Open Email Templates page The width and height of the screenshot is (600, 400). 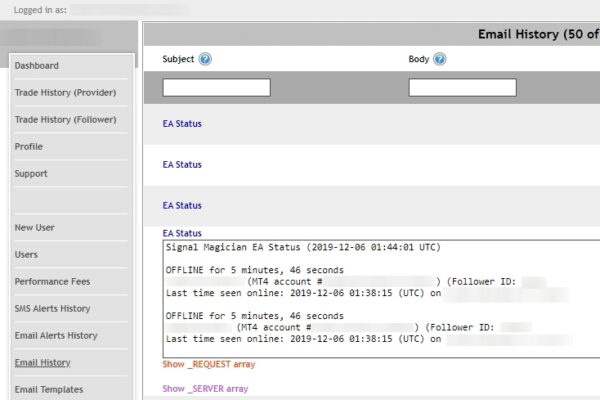(48, 390)
